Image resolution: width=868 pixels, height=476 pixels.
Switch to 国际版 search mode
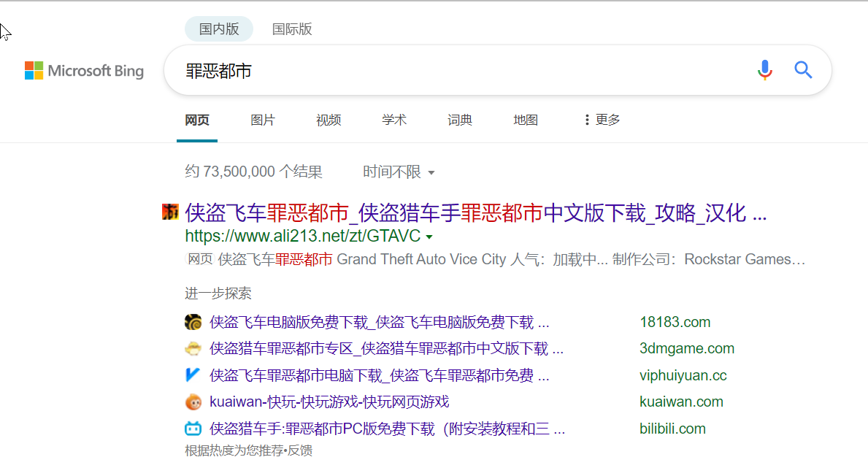point(292,29)
